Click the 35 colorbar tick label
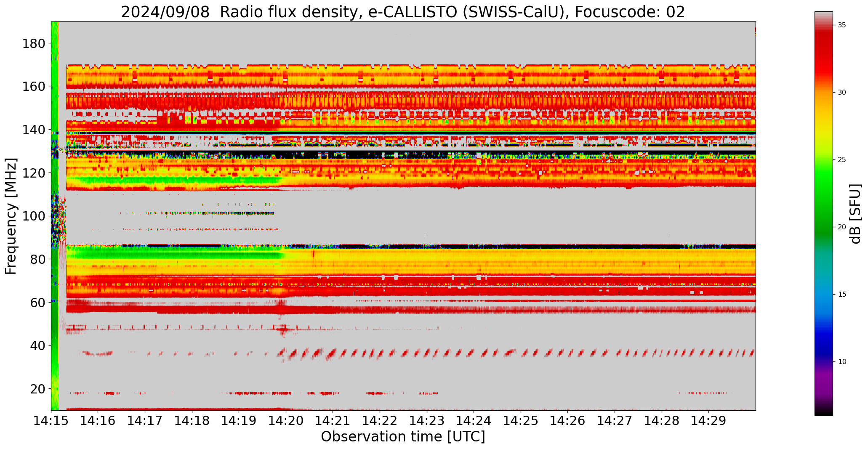868x449 pixels. [x=842, y=25]
